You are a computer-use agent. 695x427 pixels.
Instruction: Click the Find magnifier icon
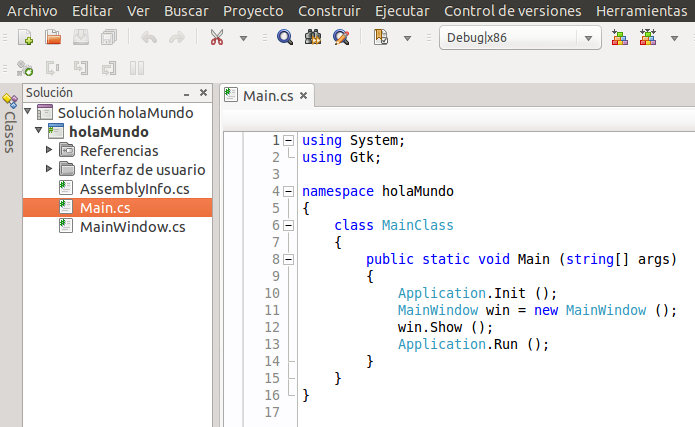pyautogui.click(x=285, y=38)
